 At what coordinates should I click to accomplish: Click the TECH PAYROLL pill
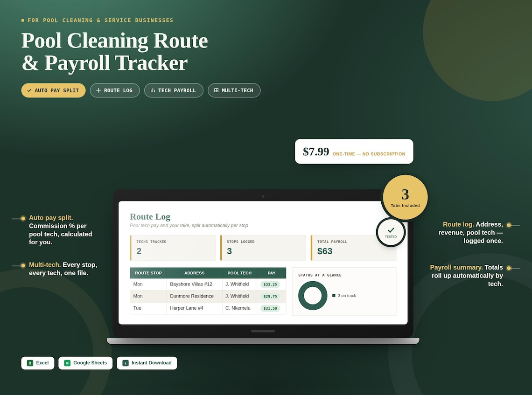point(174,90)
